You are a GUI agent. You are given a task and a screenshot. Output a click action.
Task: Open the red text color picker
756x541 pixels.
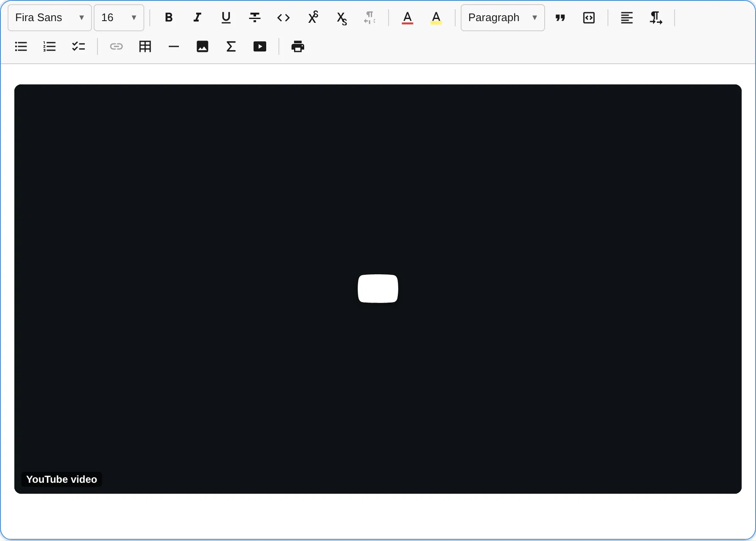click(408, 18)
